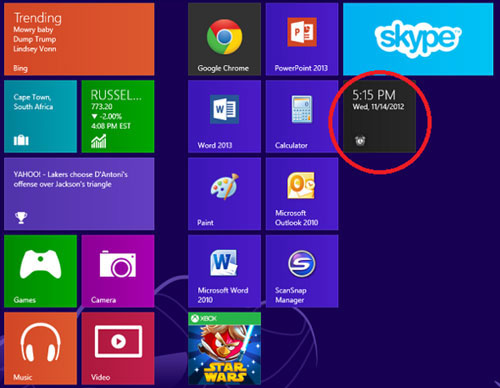The width and height of the screenshot is (500, 388).
Task: Open the Bing Trending tile
Action: coord(79,39)
